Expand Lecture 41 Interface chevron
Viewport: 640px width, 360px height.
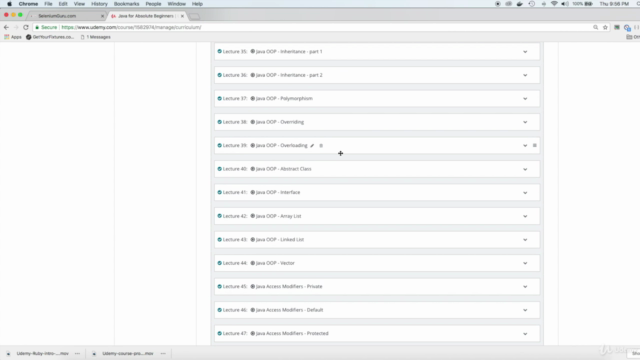tap(525, 193)
